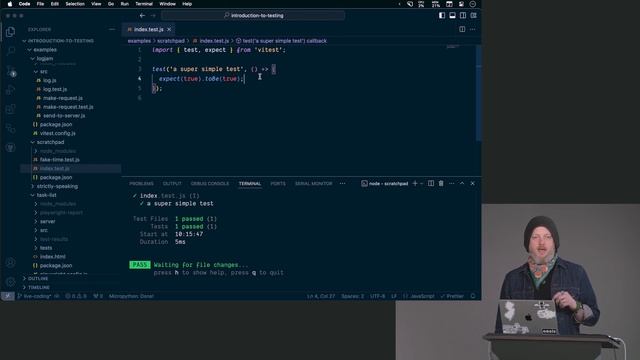Click the command center search field
The height and width of the screenshot is (360, 640).
click(253, 16)
